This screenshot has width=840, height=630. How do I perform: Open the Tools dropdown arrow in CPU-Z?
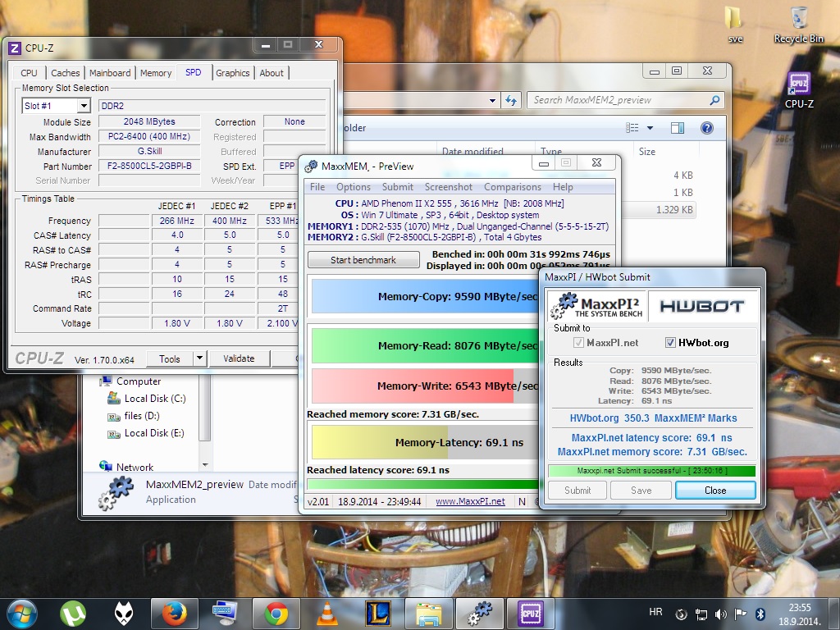pyautogui.click(x=199, y=358)
